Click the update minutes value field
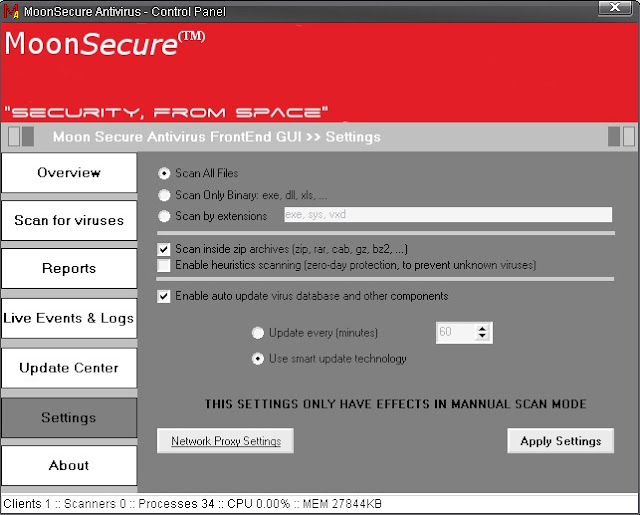This screenshot has height=515, width=640. [x=455, y=333]
